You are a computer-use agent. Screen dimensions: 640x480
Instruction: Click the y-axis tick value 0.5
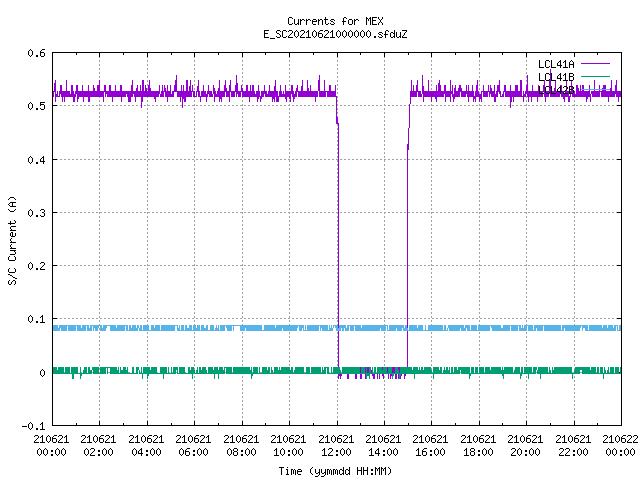36,106
